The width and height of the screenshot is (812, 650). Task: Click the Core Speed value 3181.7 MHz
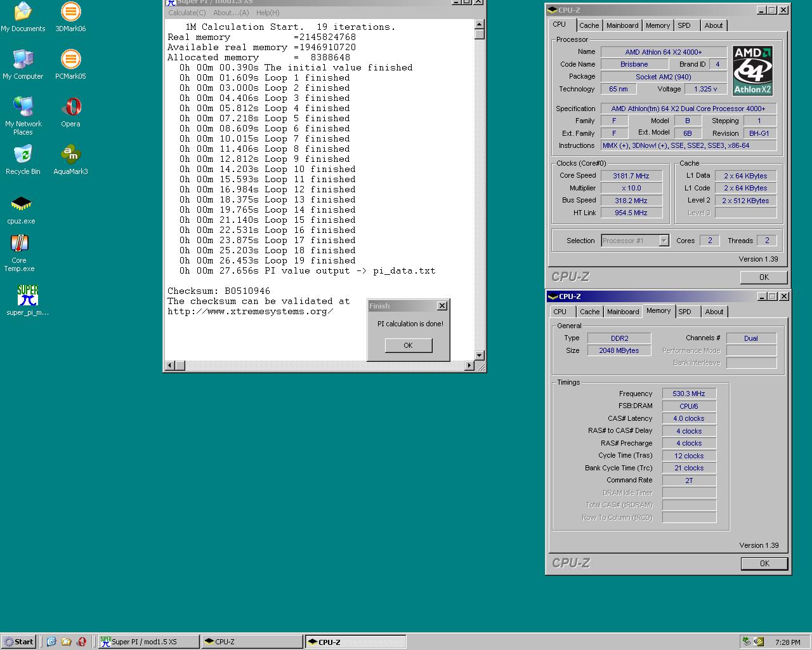click(x=631, y=176)
